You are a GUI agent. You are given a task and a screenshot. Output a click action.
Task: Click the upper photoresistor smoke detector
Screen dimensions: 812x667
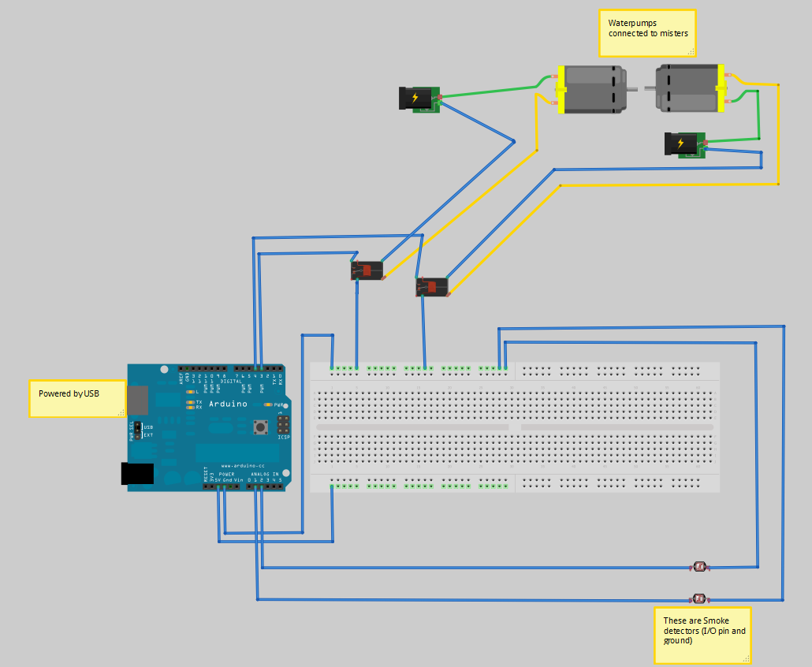coord(700,566)
